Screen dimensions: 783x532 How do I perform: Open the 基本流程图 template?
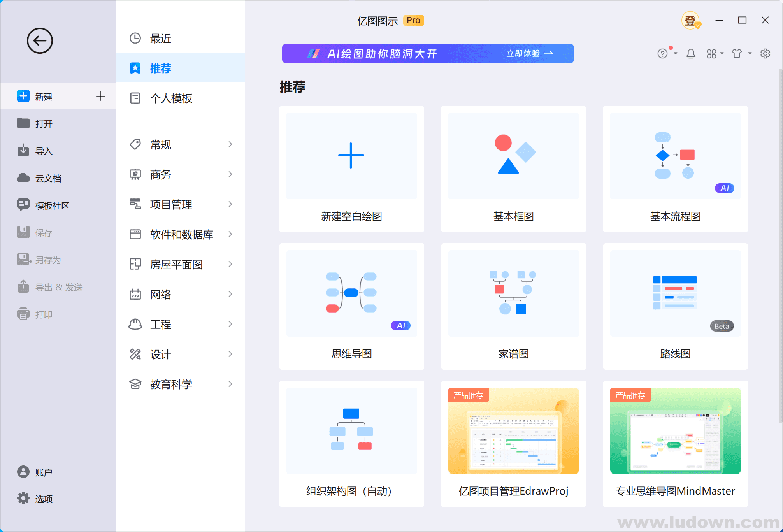click(675, 169)
